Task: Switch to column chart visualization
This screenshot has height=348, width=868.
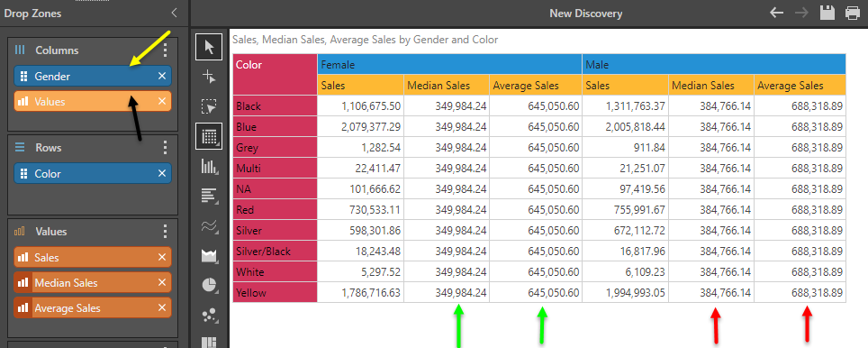Action: [x=209, y=166]
